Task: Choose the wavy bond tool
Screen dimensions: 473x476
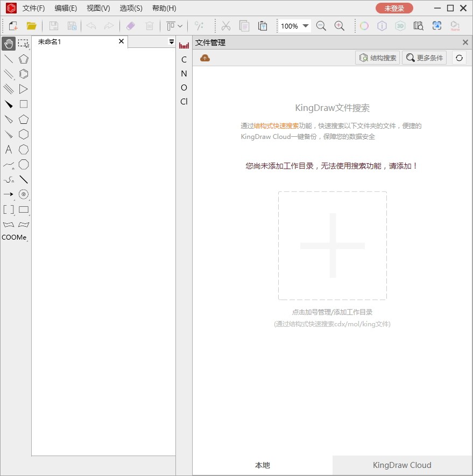Action: pyautogui.click(x=9, y=179)
